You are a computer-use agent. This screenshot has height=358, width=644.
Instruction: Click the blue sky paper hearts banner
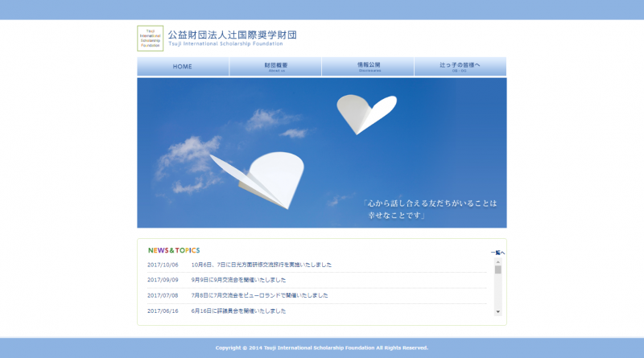point(322,153)
